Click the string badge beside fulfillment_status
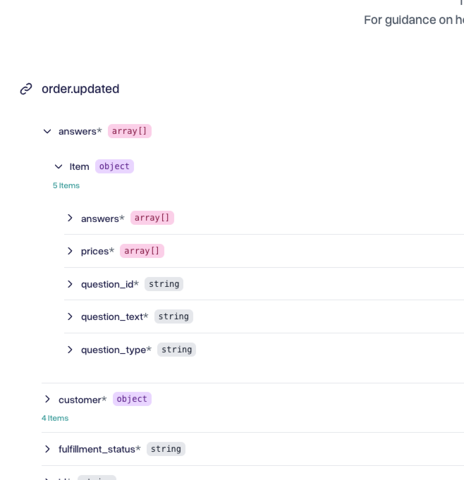The height and width of the screenshot is (480, 464). click(x=166, y=449)
